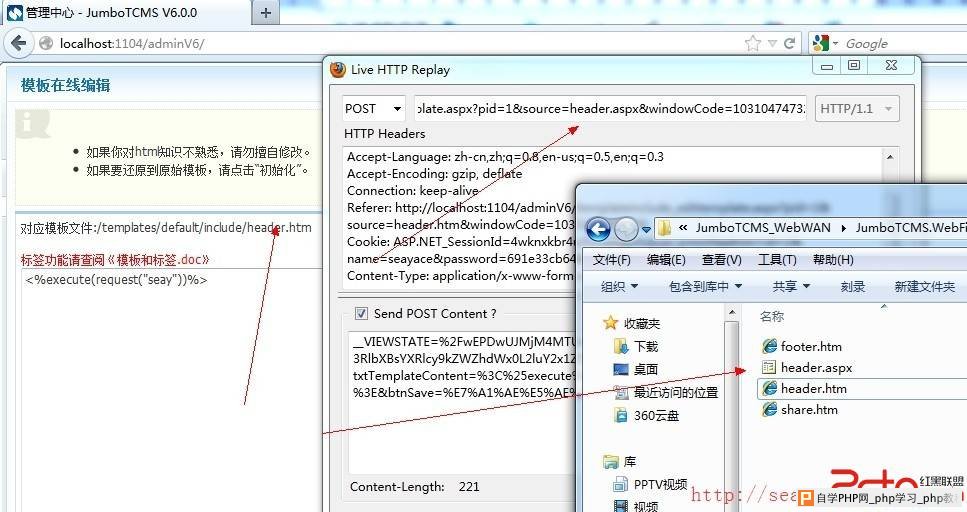Click navigation pane scrollbar up arrow
The image size is (967, 512).
click(x=731, y=312)
